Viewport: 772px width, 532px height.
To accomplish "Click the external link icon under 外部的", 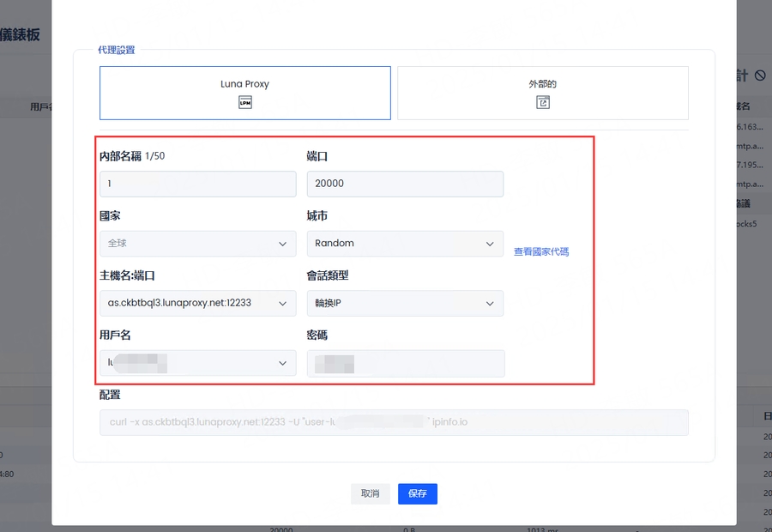I will tap(542, 102).
